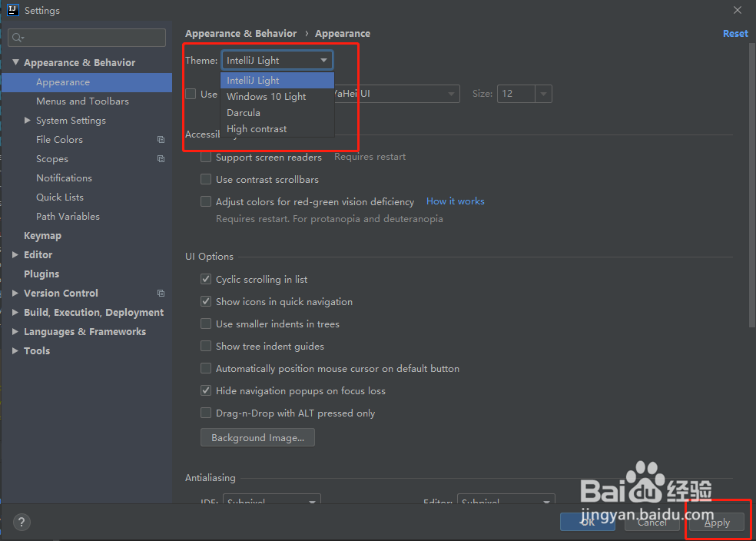This screenshot has width=756, height=541.
Task: Click the Background Image... button
Action: point(257,437)
